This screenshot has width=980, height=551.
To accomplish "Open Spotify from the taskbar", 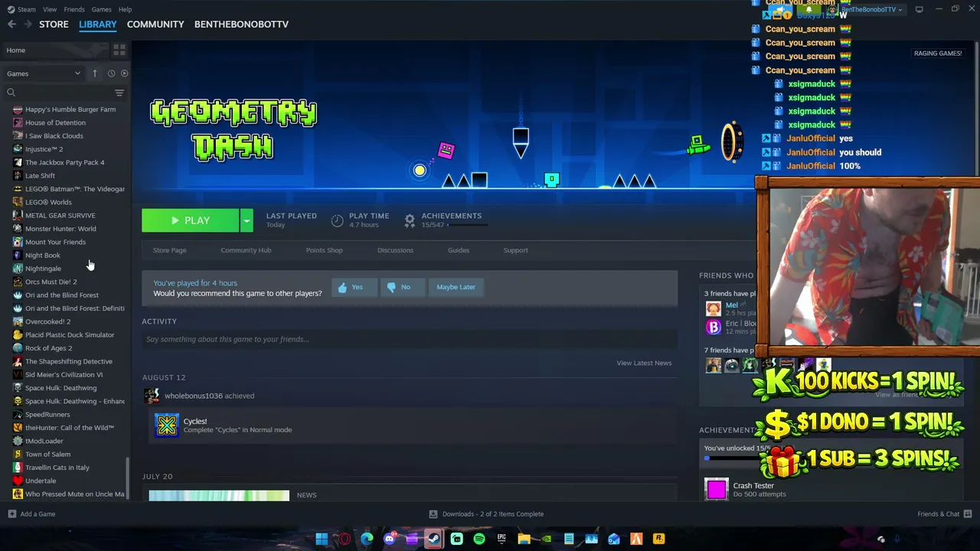I will pyautogui.click(x=479, y=539).
